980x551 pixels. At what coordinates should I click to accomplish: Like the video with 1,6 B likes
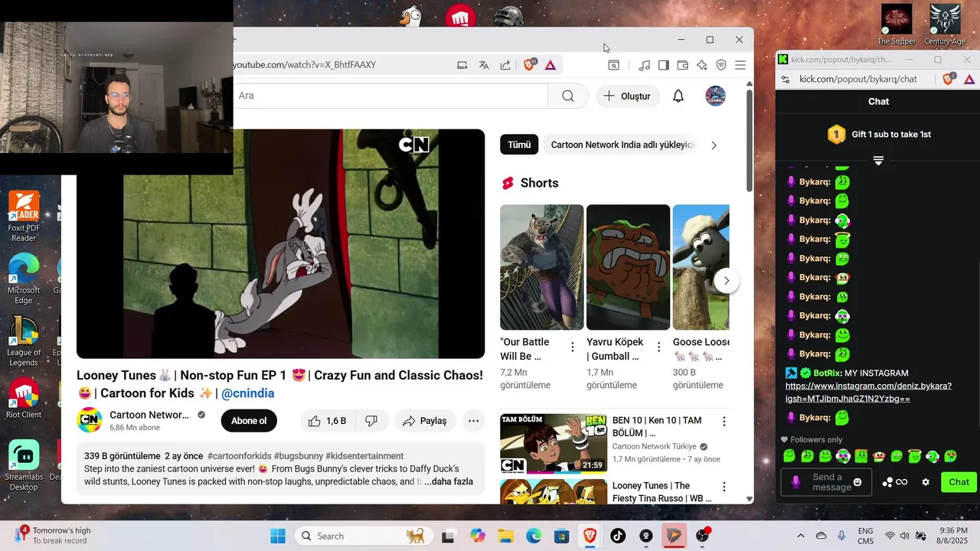pos(328,421)
